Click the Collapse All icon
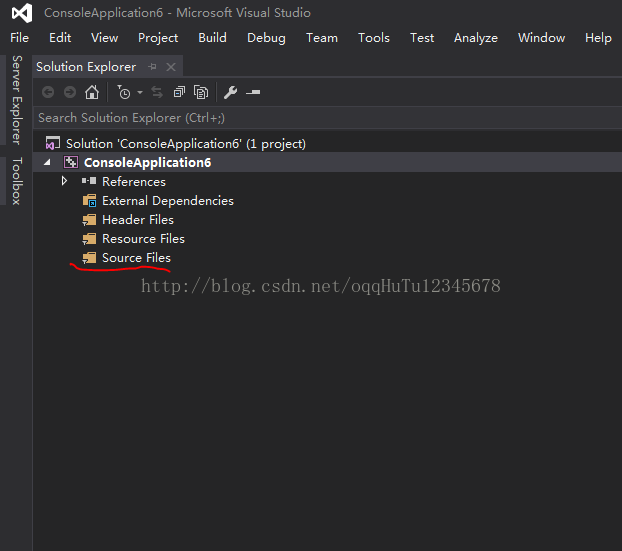The height and width of the screenshot is (551, 622). click(179, 92)
